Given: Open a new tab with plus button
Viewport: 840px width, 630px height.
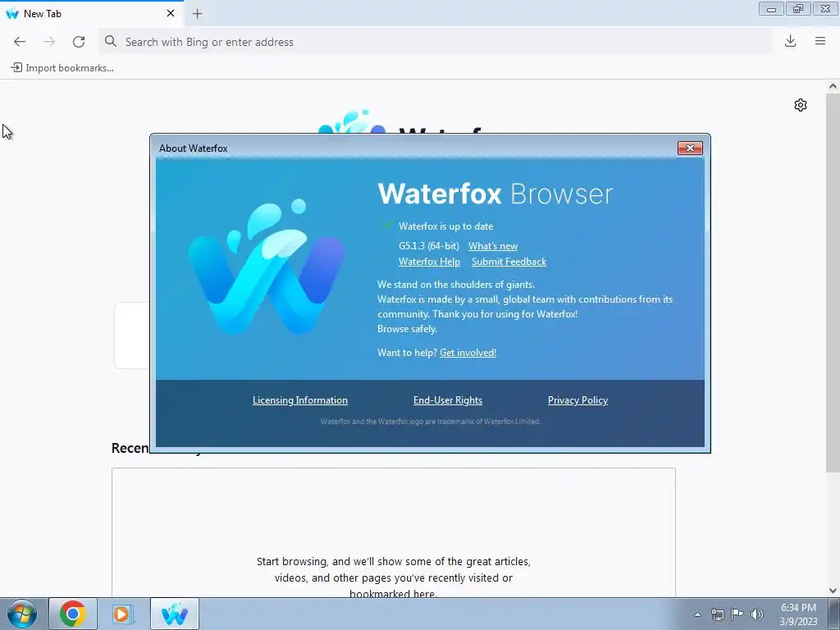Looking at the screenshot, I should [x=197, y=14].
